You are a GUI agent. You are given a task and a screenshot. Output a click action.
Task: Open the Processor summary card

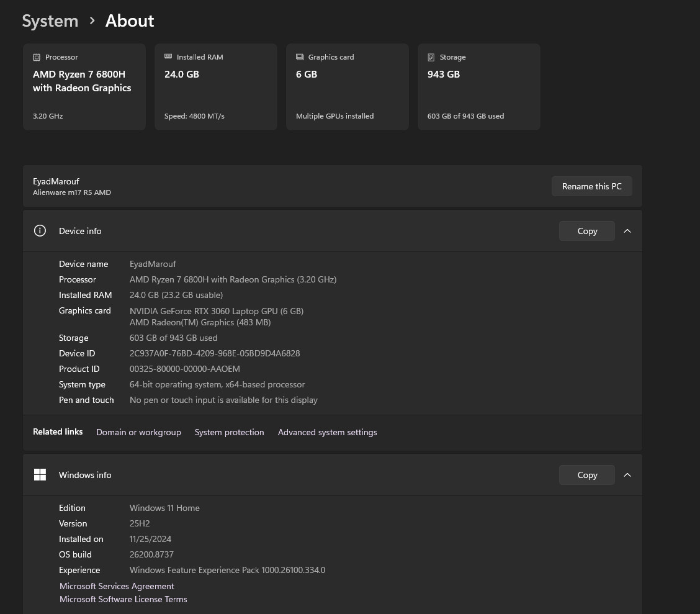pos(84,87)
